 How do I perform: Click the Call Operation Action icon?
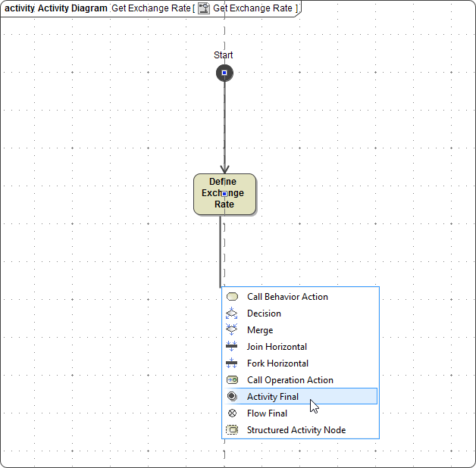click(232, 380)
